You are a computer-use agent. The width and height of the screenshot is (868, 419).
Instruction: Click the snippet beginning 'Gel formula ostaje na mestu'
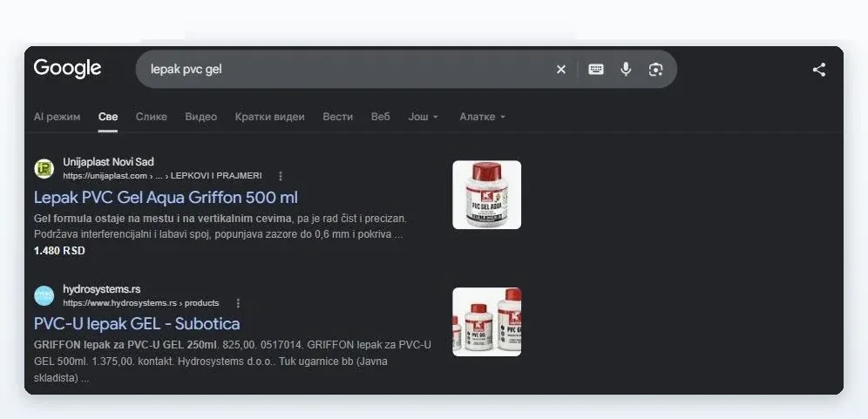click(x=220, y=226)
